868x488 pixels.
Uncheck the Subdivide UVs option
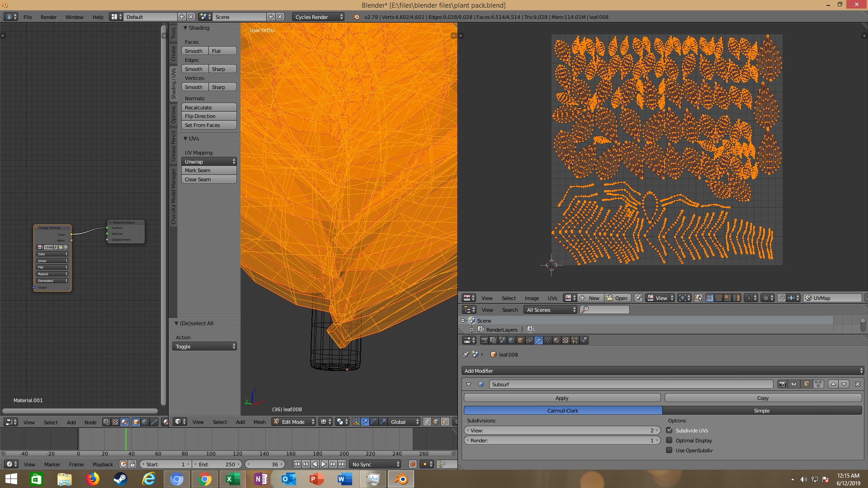(669, 431)
